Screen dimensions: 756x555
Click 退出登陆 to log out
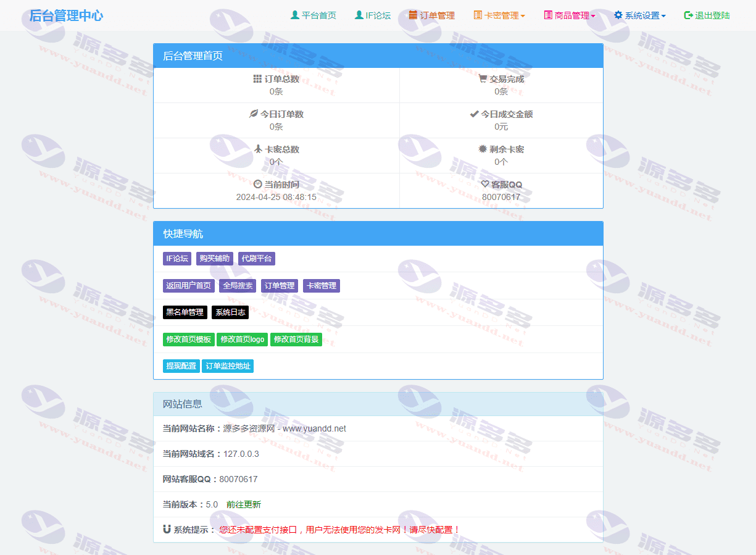713,15
